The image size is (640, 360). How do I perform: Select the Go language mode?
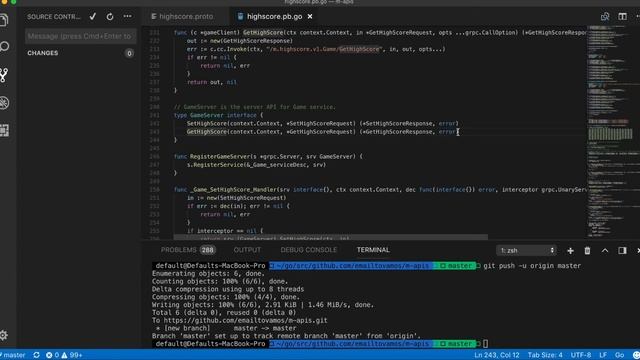click(x=619, y=355)
